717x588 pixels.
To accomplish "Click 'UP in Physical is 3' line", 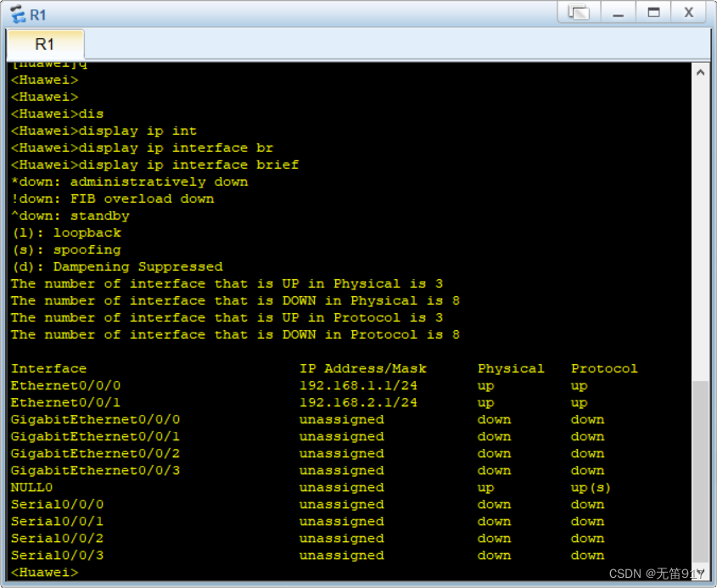I will [227, 284].
